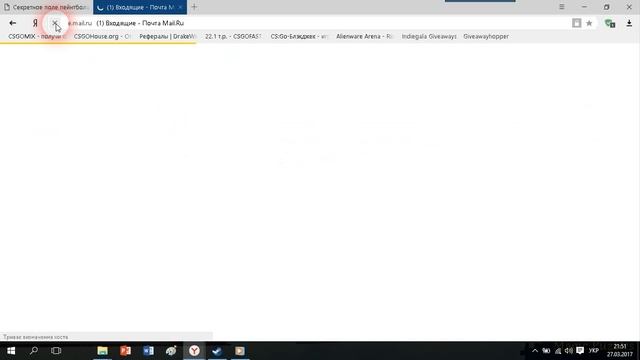
Task: Open the Indiegala Giveaways bookmark
Action: (429, 36)
